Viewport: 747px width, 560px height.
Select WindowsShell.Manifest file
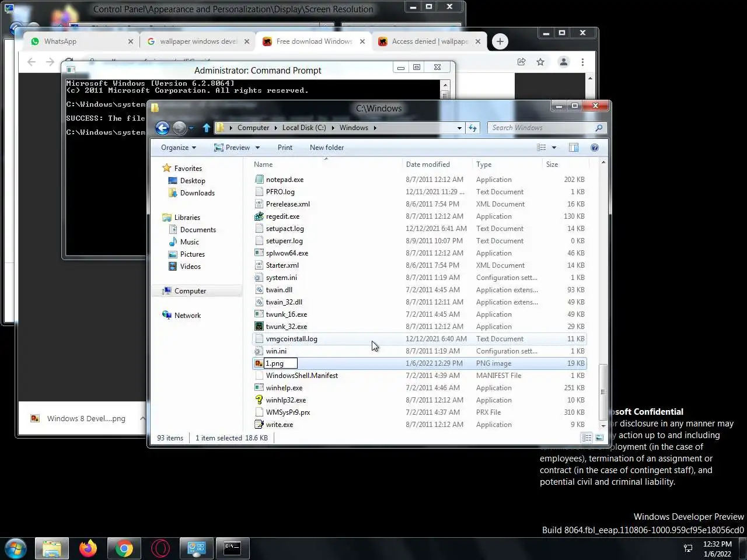(x=302, y=376)
